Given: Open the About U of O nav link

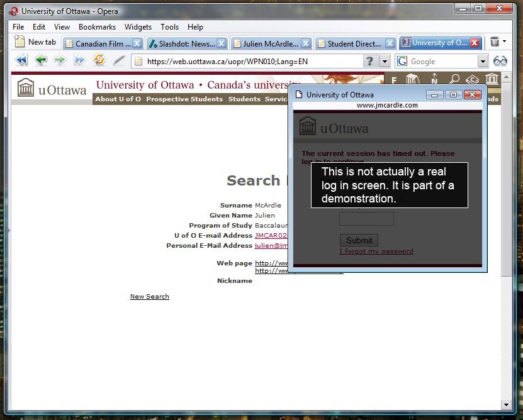Looking at the screenshot, I should [118, 99].
